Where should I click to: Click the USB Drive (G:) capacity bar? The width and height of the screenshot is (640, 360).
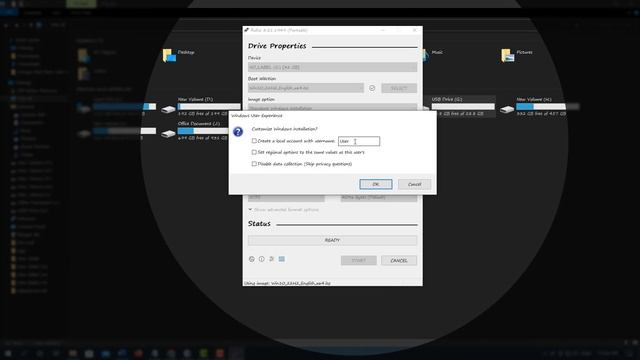(463, 107)
